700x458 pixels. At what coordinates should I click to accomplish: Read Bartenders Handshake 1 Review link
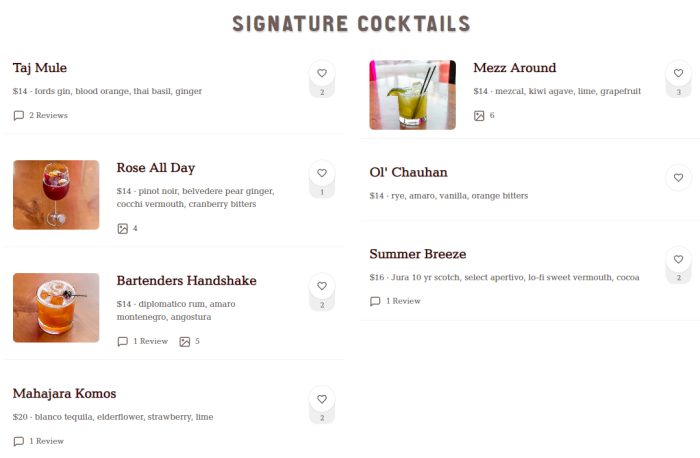coord(150,342)
